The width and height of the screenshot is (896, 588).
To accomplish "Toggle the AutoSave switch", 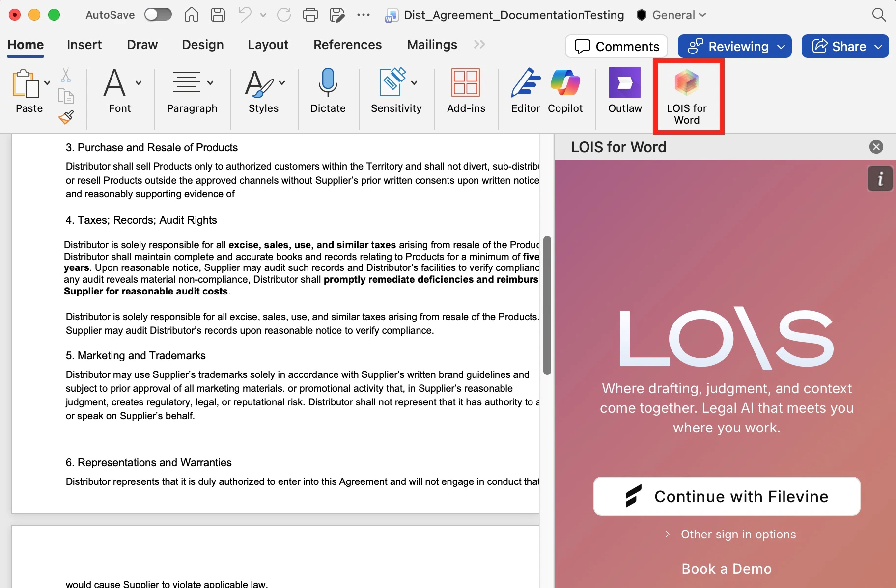I will pyautogui.click(x=158, y=15).
